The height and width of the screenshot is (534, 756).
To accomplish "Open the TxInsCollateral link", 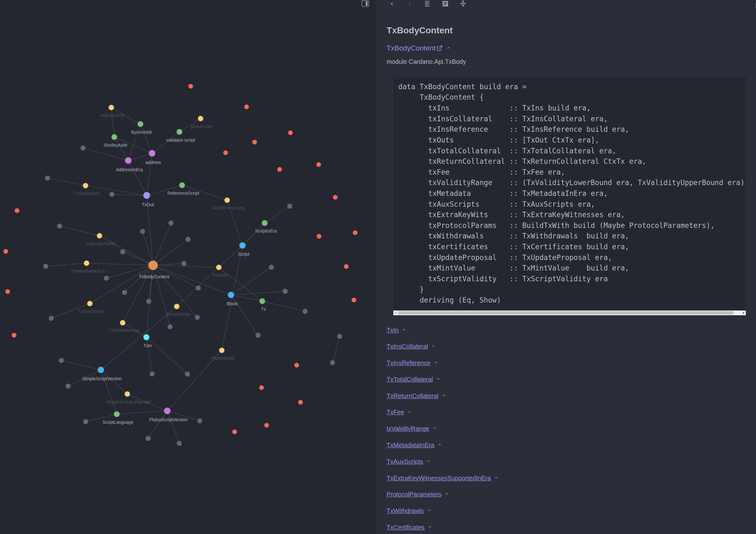I will click(407, 347).
